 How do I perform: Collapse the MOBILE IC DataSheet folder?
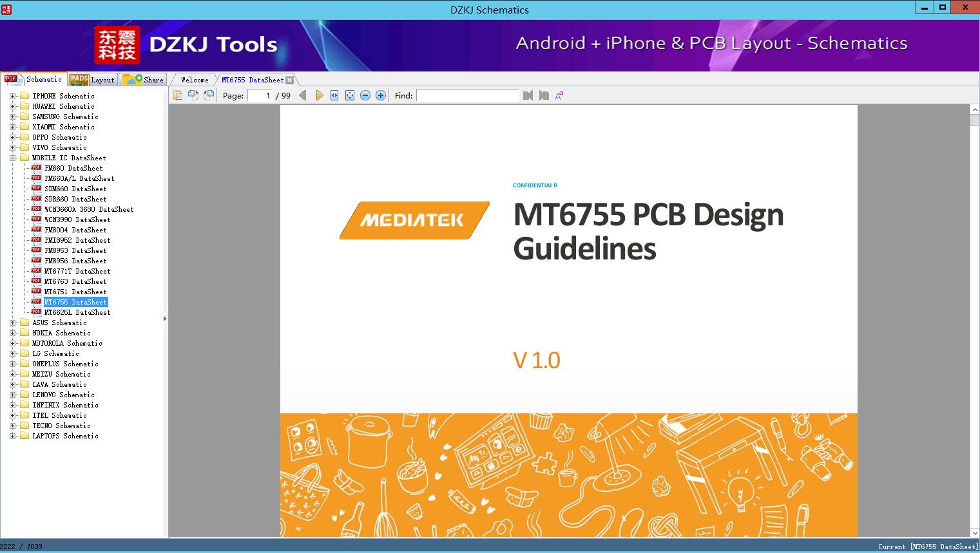(x=12, y=158)
